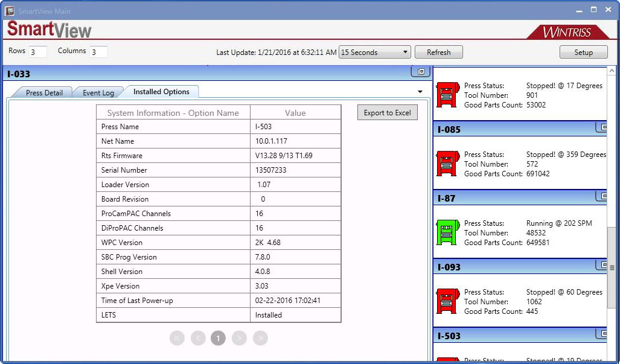Click Xpe Version value 3.03
Screen dimensions: 620x364
click(262, 286)
